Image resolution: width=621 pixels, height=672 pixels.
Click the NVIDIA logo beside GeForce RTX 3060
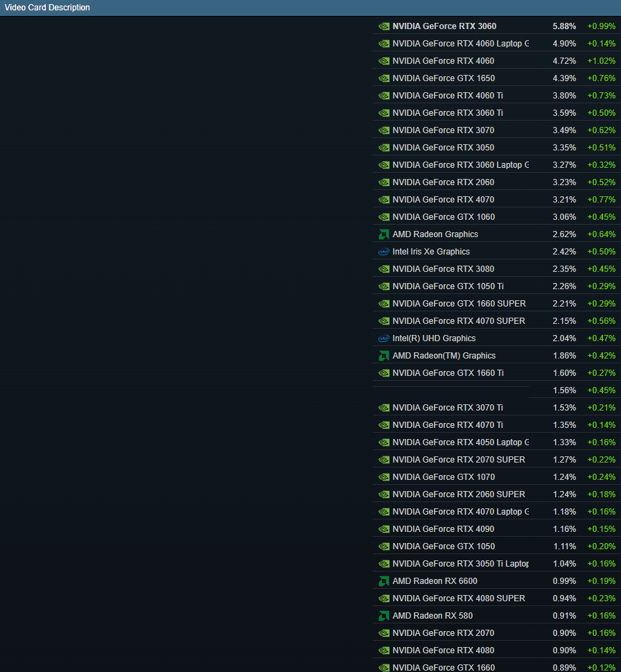[383, 26]
